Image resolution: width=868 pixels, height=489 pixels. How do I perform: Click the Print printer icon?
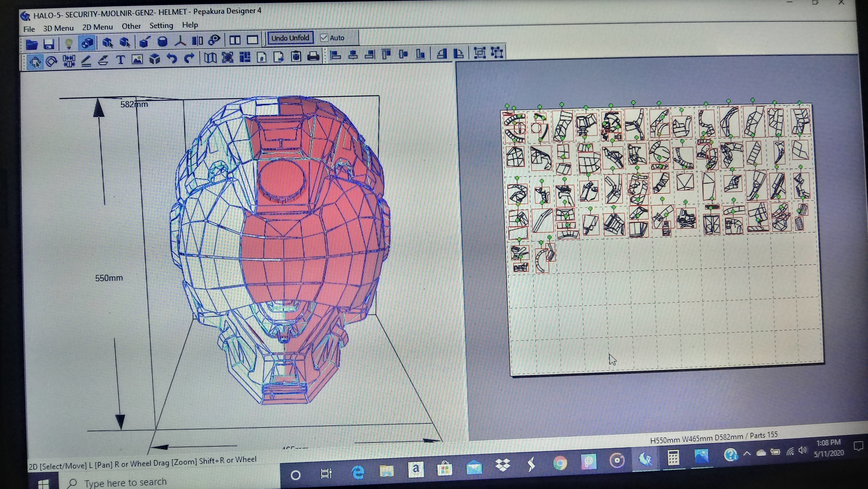[313, 56]
